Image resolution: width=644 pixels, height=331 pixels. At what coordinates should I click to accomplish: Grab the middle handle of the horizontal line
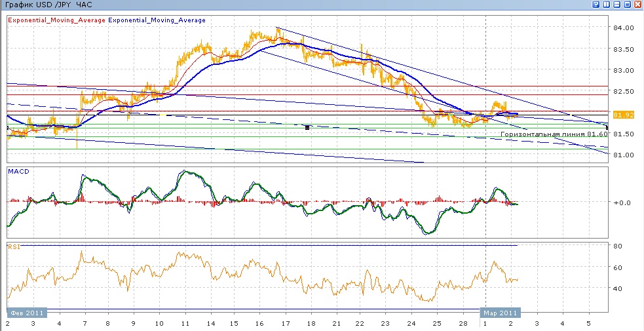[307, 128]
